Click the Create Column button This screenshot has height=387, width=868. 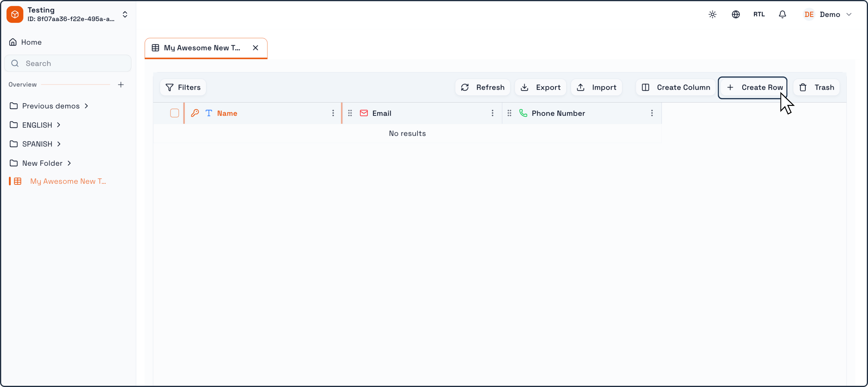675,87
